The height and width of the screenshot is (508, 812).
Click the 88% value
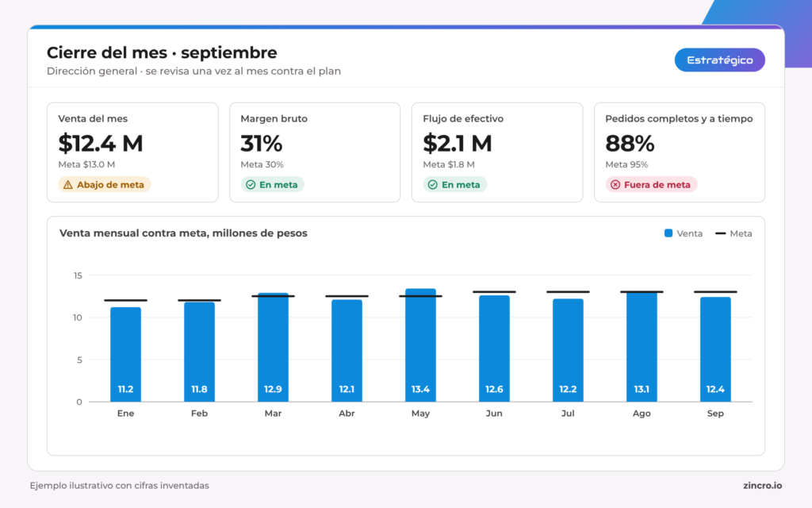(630, 143)
